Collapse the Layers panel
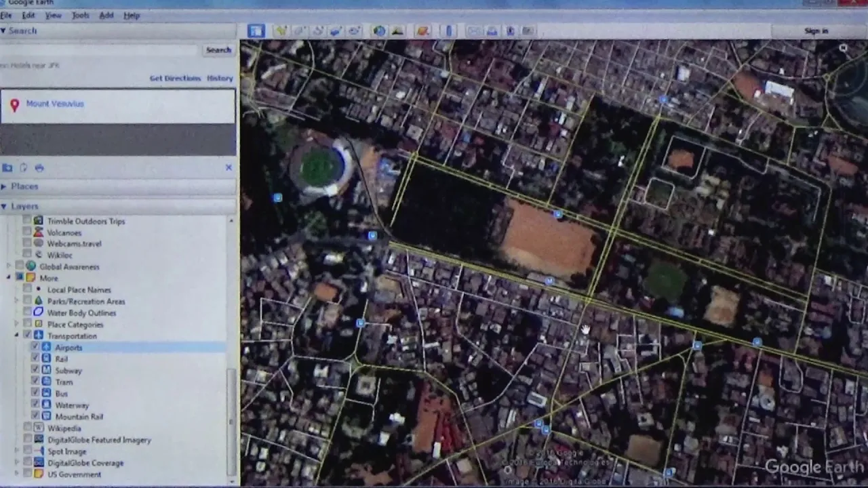The width and height of the screenshot is (868, 488). 4,206
